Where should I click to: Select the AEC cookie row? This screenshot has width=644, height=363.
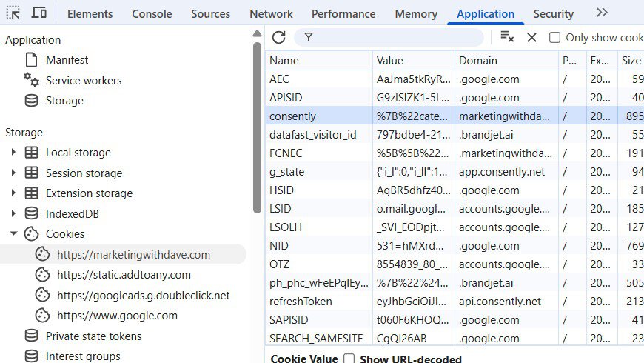(x=455, y=79)
